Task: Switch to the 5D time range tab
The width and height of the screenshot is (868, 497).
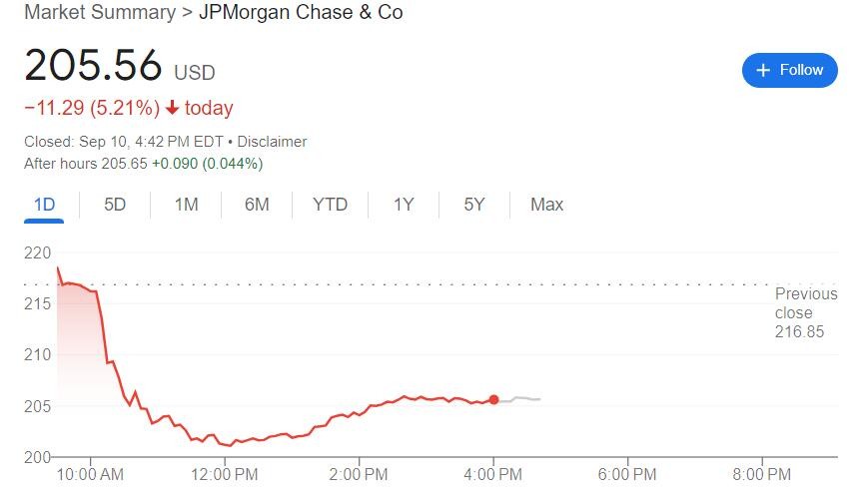Action: click(x=115, y=205)
